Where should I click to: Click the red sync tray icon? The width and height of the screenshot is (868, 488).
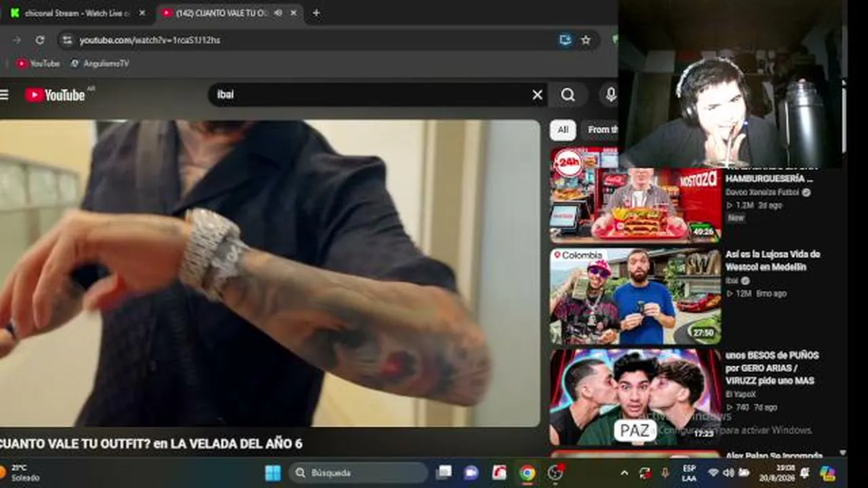click(x=645, y=472)
